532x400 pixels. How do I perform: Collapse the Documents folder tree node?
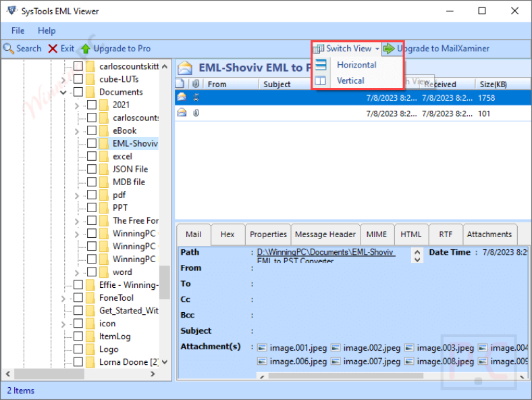coord(63,93)
